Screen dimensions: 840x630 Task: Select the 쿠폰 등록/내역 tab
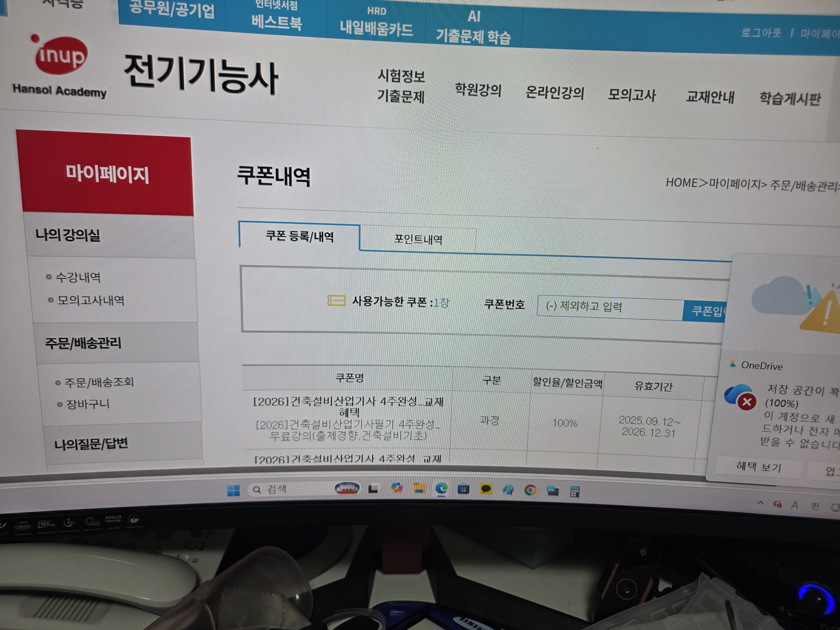pyautogui.click(x=299, y=236)
